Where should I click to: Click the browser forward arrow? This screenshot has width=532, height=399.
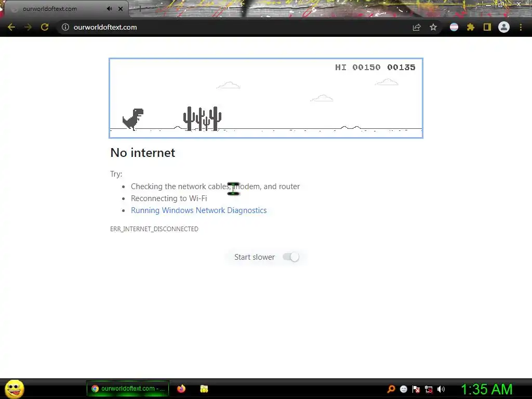click(28, 27)
